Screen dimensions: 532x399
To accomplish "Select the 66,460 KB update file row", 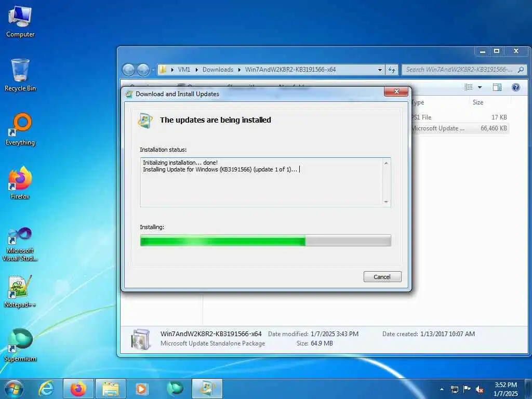I will (460, 128).
